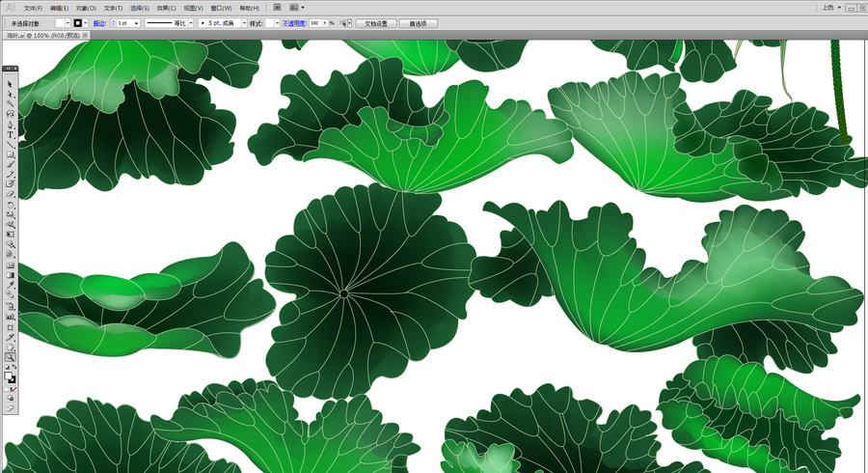Open the 1 pt stroke weight dropdown
Image resolution: width=868 pixels, height=473 pixels.
click(x=136, y=23)
